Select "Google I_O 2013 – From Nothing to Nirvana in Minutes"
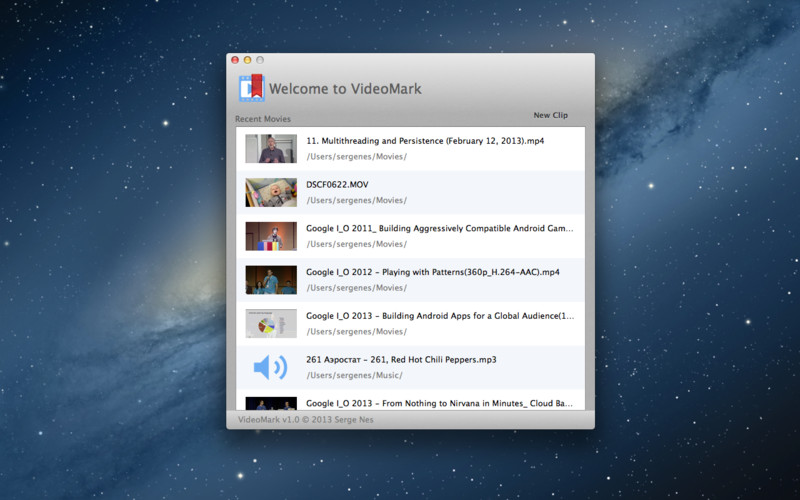Image resolution: width=800 pixels, height=500 pixels. click(439, 404)
